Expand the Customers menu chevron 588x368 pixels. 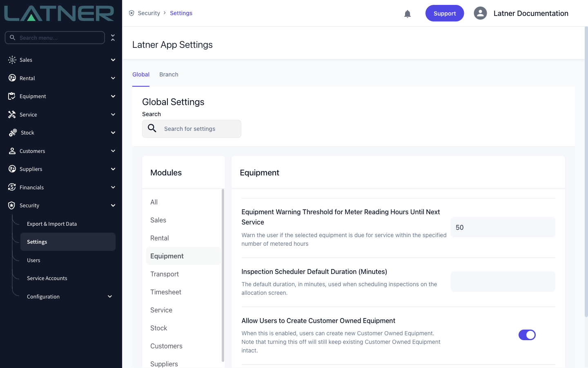click(x=113, y=151)
